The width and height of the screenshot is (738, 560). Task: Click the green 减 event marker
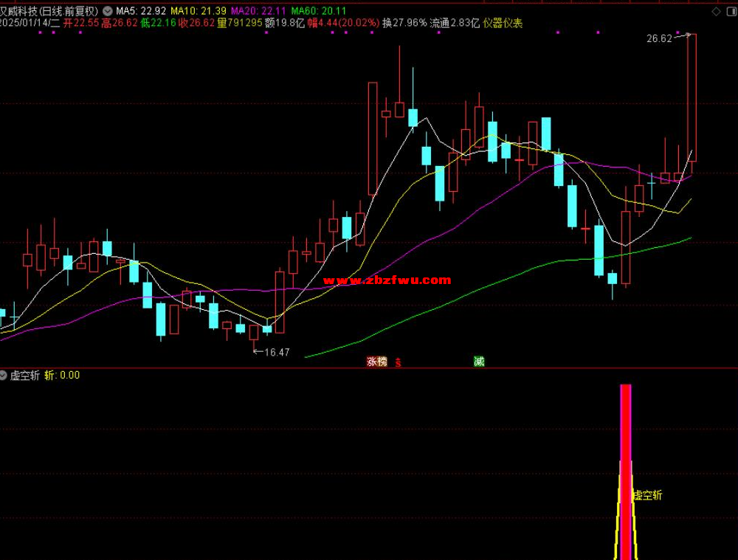pyautogui.click(x=479, y=362)
